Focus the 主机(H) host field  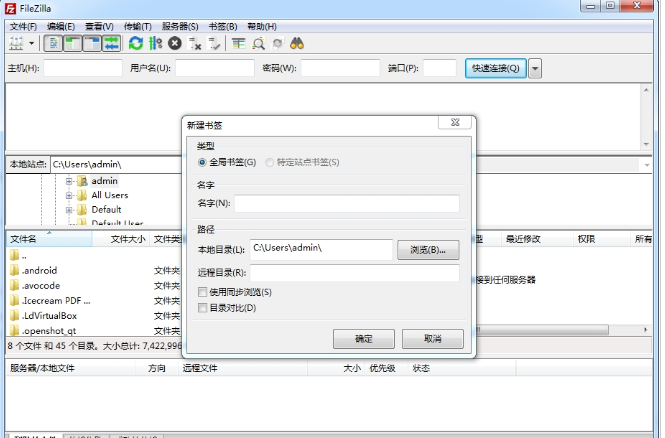click(83, 68)
